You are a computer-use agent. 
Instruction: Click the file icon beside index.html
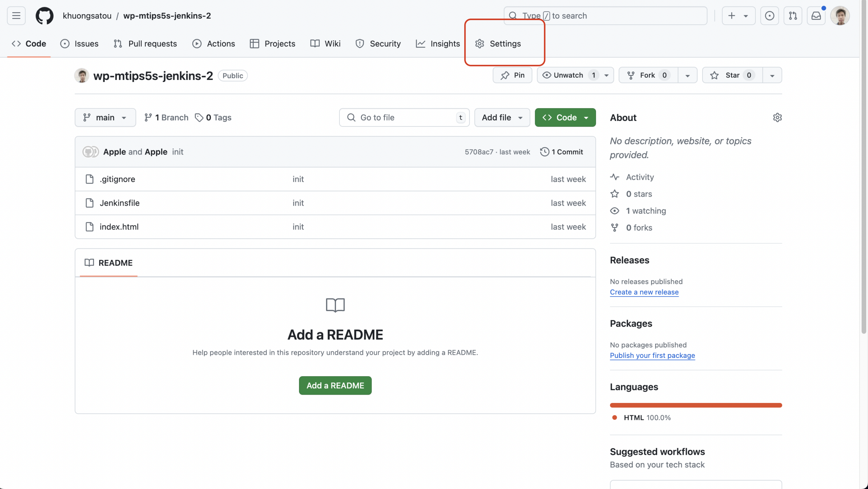point(90,227)
